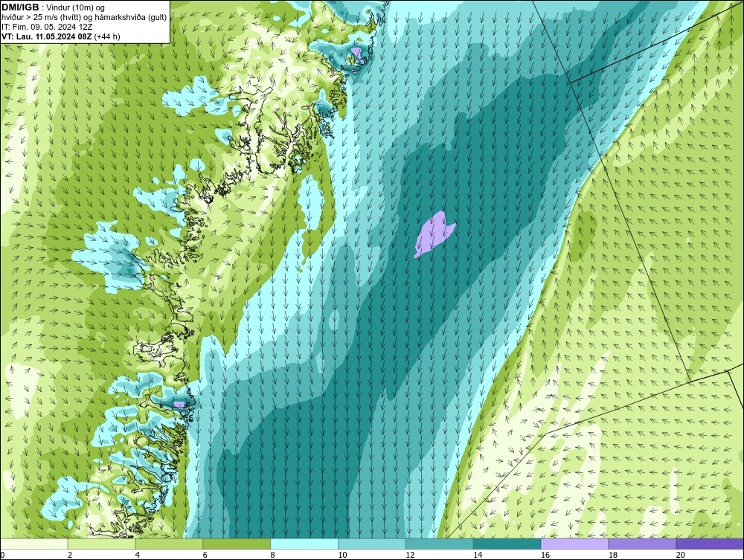This screenshot has height=560, width=744.
Task: Click the 10–12 m/s legend swatch
Action: [372, 544]
